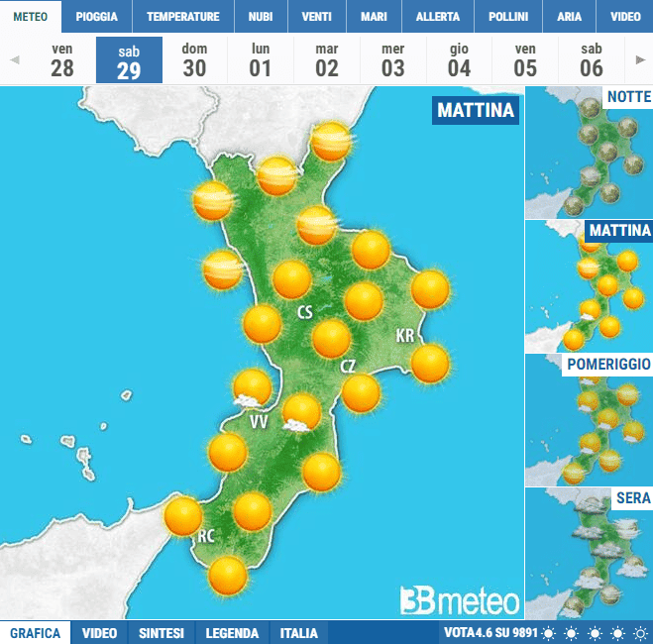Open the TEMPERATURE tab
Viewport: 653px width, 644px height.
coord(183,17)
